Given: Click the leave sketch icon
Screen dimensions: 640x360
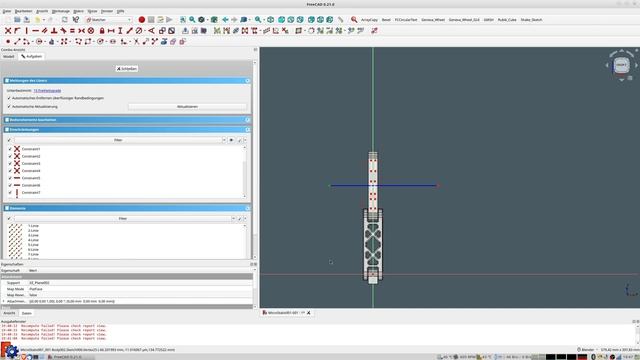Looking at the screenshot, I should click(185, 31).
